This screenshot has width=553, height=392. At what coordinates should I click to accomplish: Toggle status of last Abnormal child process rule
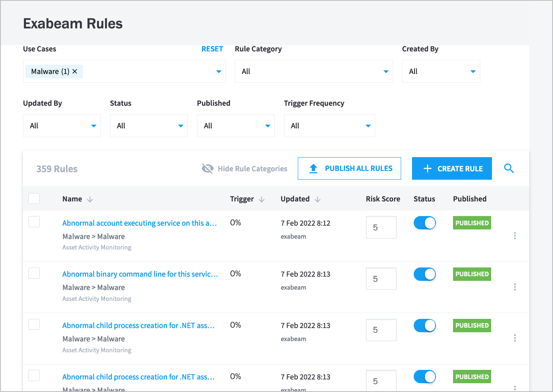pos(425,377)
